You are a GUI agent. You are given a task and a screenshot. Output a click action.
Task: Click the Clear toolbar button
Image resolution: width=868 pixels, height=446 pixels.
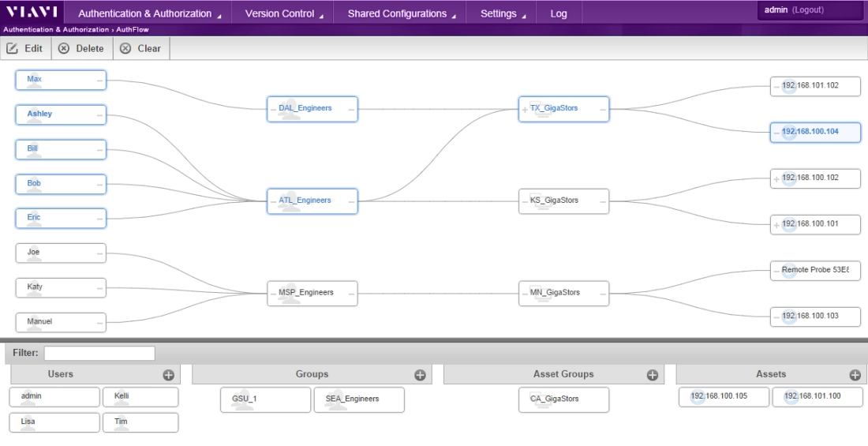click(x=140, y=48)
